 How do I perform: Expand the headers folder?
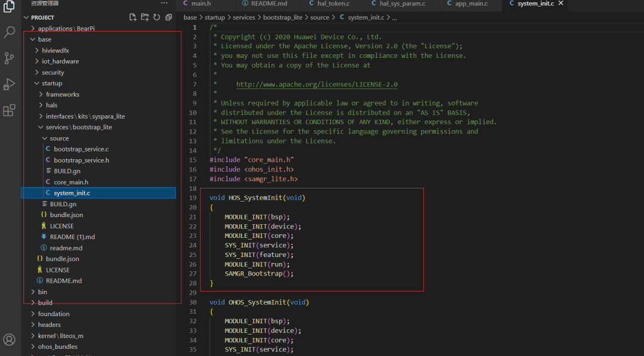[49, 325]
